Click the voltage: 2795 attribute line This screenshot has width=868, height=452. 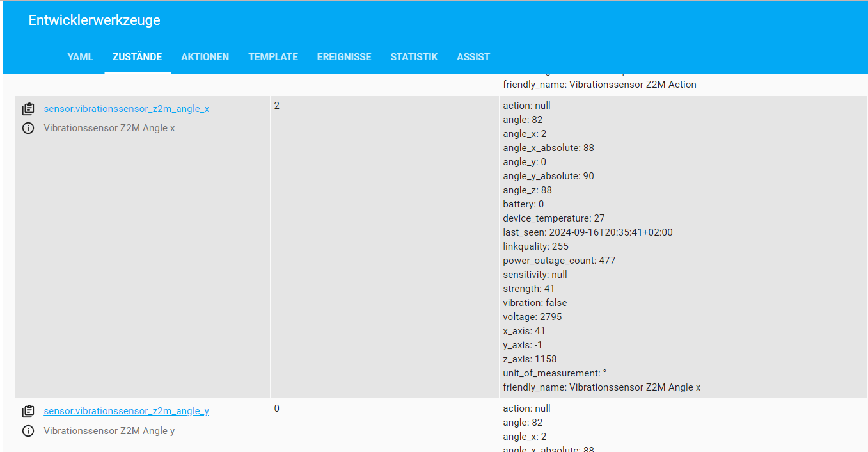click(x=532, y=317)
